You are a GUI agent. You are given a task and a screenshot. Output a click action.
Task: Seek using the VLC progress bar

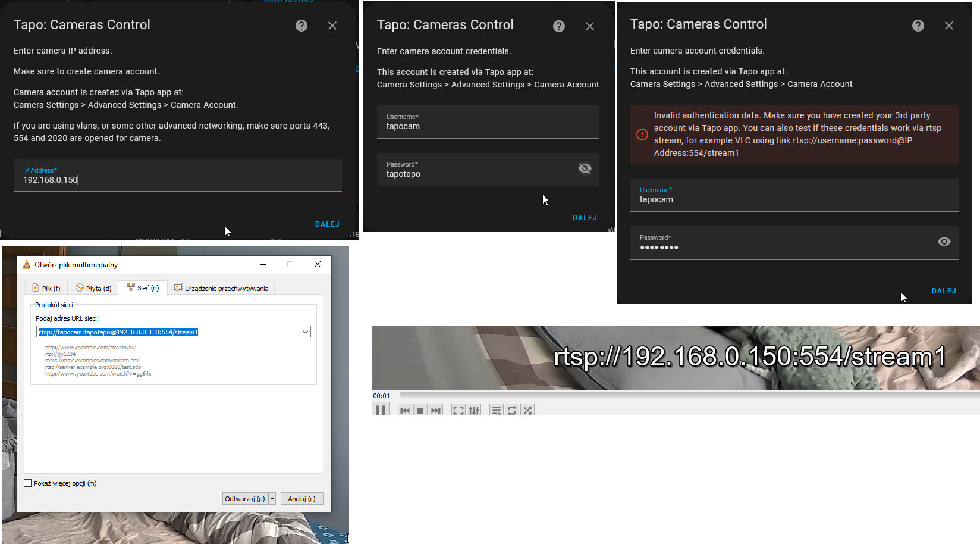(x=654, y=396)
